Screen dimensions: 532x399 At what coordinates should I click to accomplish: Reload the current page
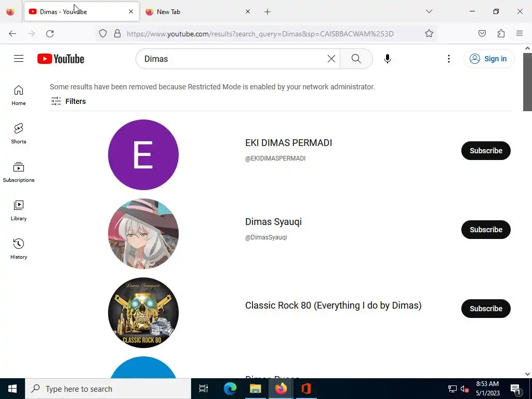click(50, 34)
